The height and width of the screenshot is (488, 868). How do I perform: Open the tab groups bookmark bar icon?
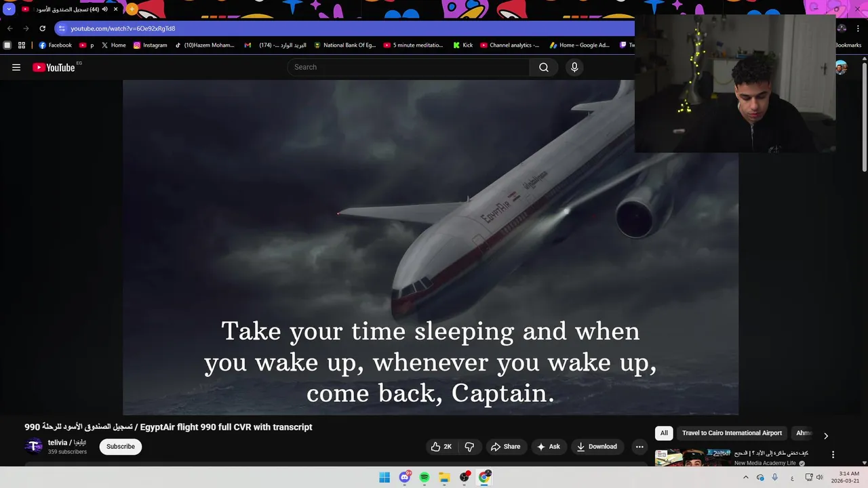tap(7, 45)
